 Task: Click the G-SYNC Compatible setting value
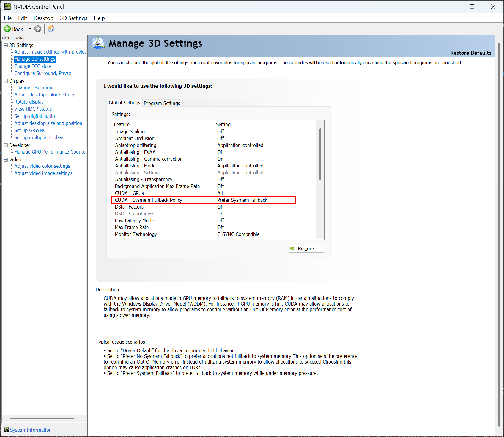pos(238,234)
